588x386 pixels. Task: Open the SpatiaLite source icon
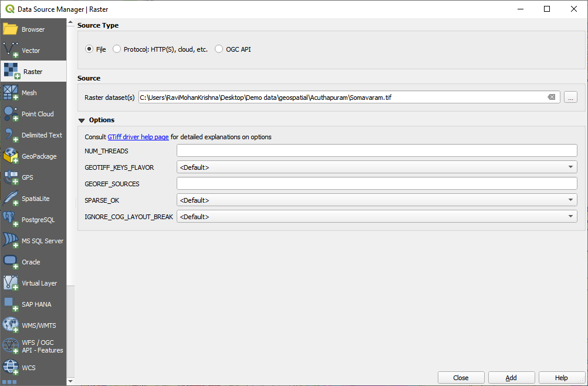11,198
